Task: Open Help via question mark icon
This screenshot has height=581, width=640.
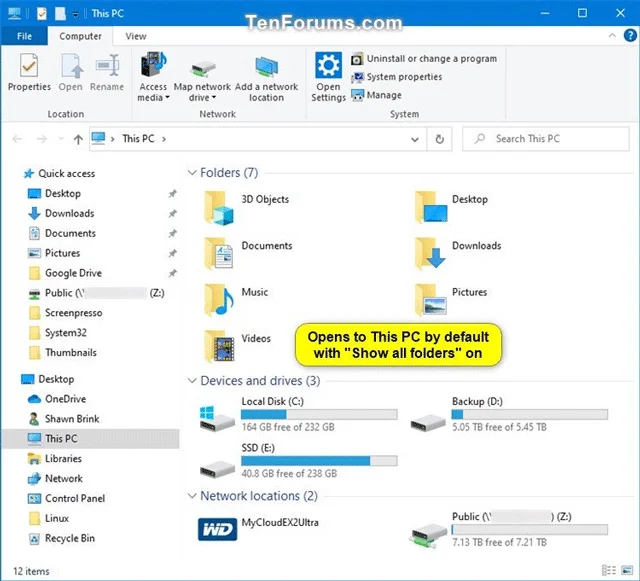Action: click(630, 36)
